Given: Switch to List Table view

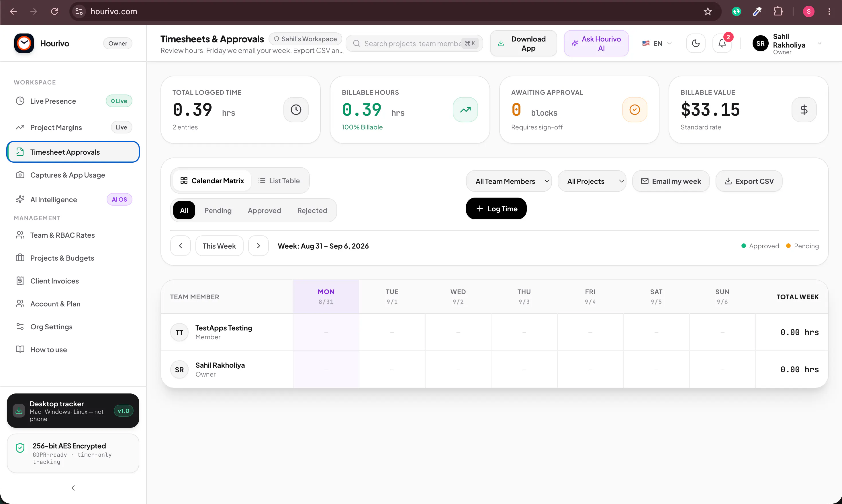Looking at the screenshot, I should point(279,181).
